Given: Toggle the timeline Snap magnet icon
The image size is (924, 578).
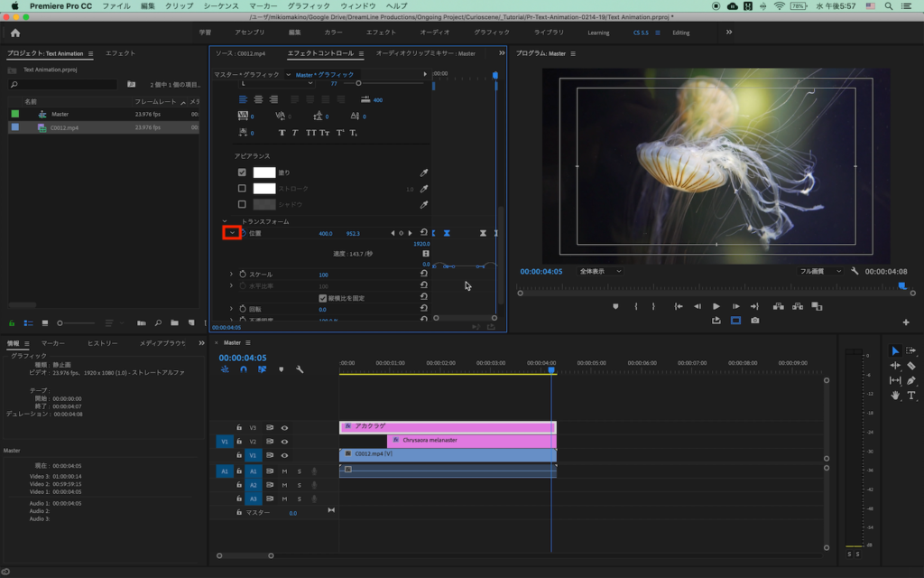Looking at the screenshot, I should click(x=243, y=369).
